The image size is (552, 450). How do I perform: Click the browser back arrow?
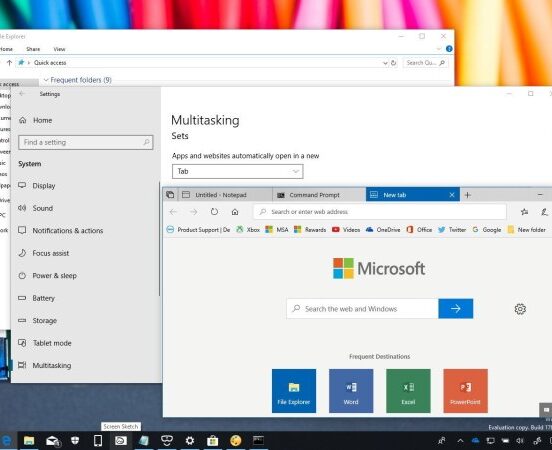coord(173,212)
